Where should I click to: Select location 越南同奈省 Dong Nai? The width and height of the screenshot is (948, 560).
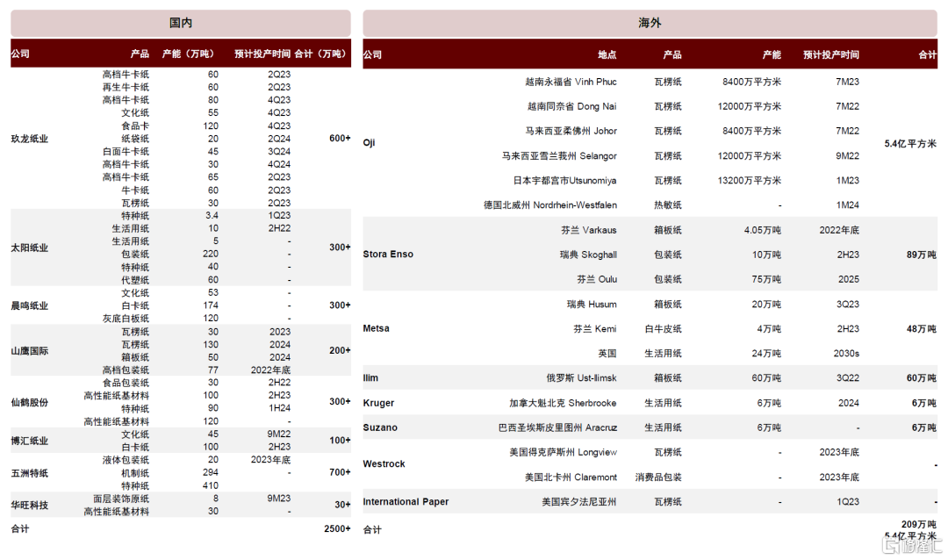572,106
